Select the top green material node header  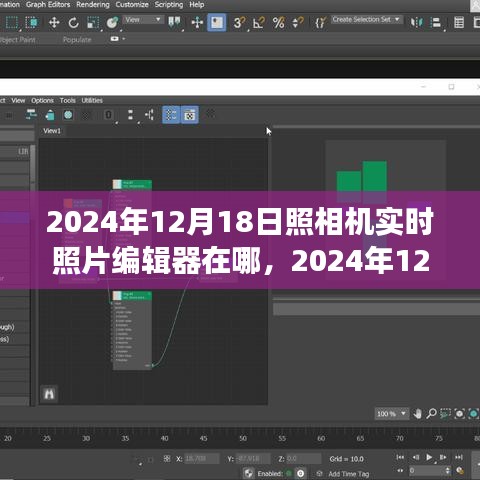point(132,184)
